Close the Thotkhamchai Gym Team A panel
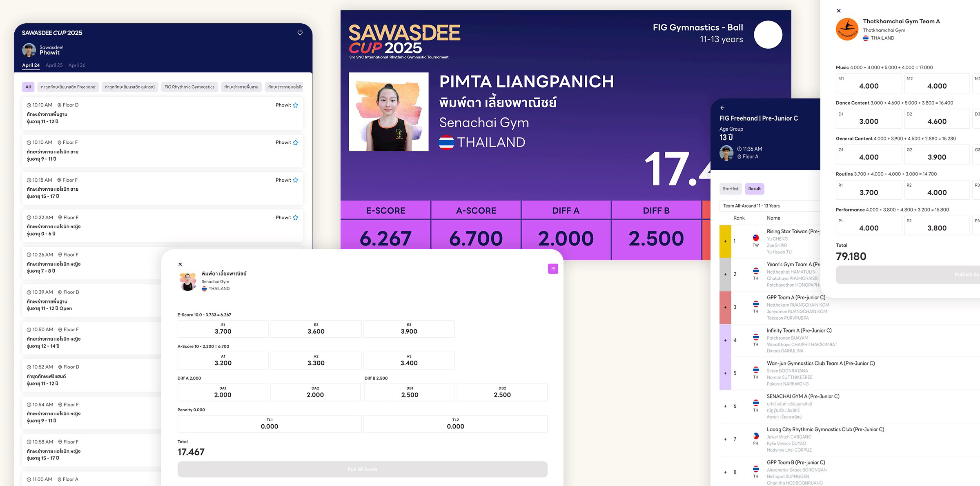980x486 pixels. (839, 11)
